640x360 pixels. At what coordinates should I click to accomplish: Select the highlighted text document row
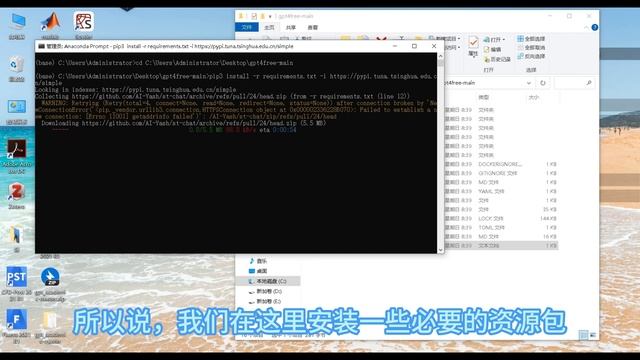point(501,246)
